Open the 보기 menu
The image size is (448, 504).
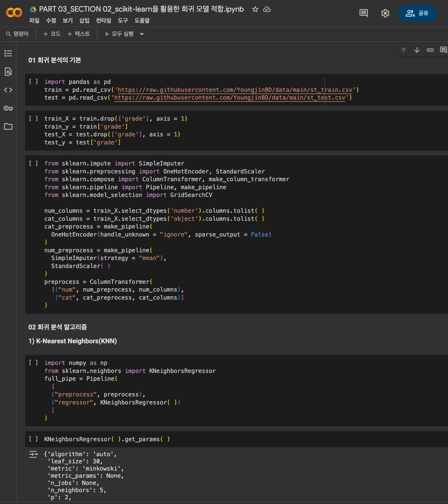pyautogui.click(x=68, y=20)
